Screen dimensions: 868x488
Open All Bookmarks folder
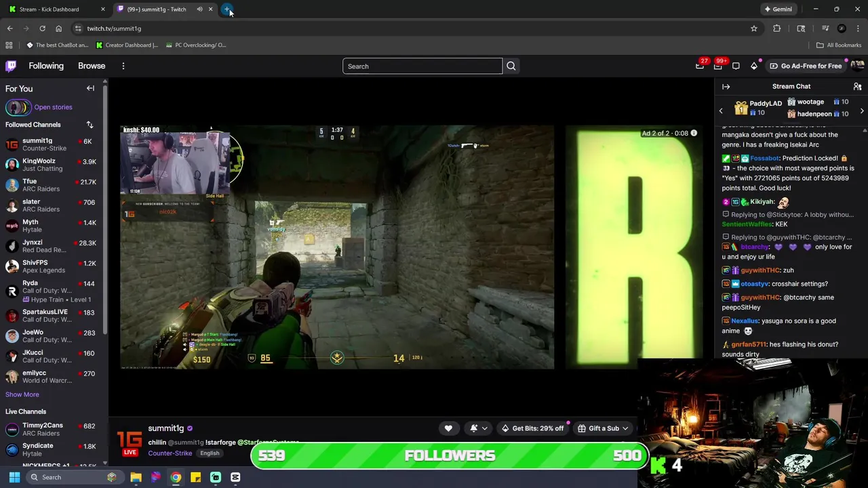(x=839, y=45)
